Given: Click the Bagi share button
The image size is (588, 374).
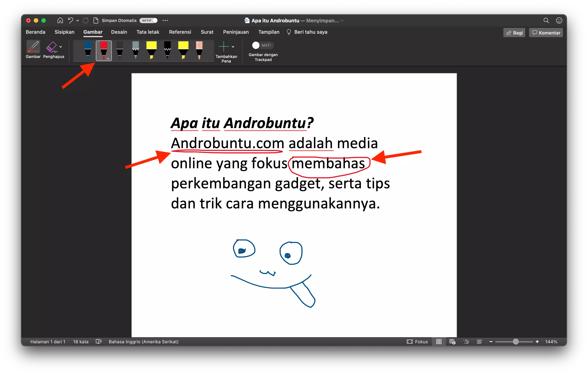Looking at the screenshot, I should [x=514, y=32].
